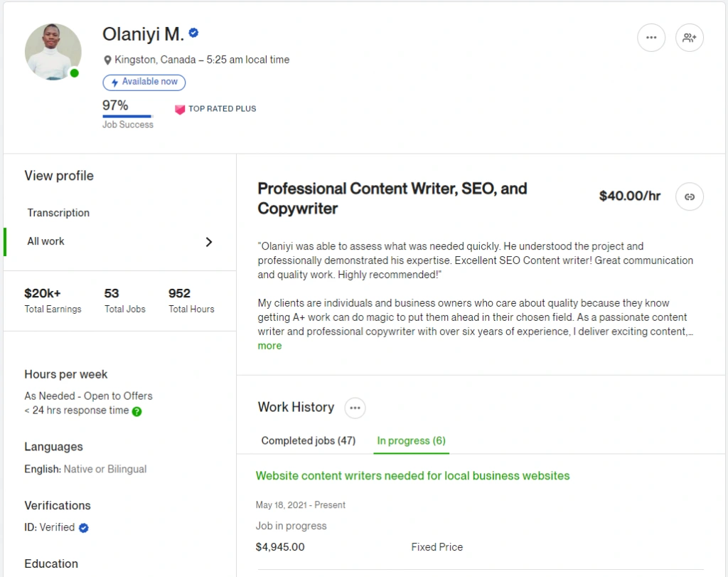Screen dimensions: 728x577
Task: Click the location pin icon
Action: coord(108,60)
